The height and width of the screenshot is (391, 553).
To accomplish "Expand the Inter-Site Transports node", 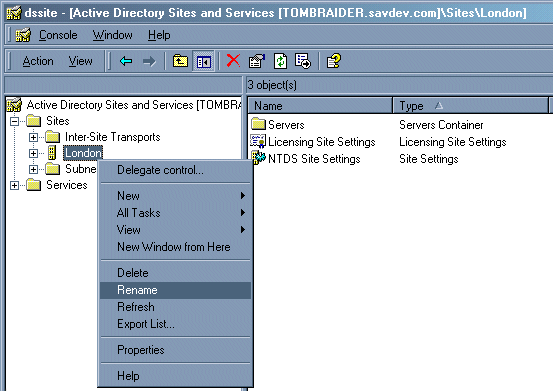I will click(x=33, y=138).
